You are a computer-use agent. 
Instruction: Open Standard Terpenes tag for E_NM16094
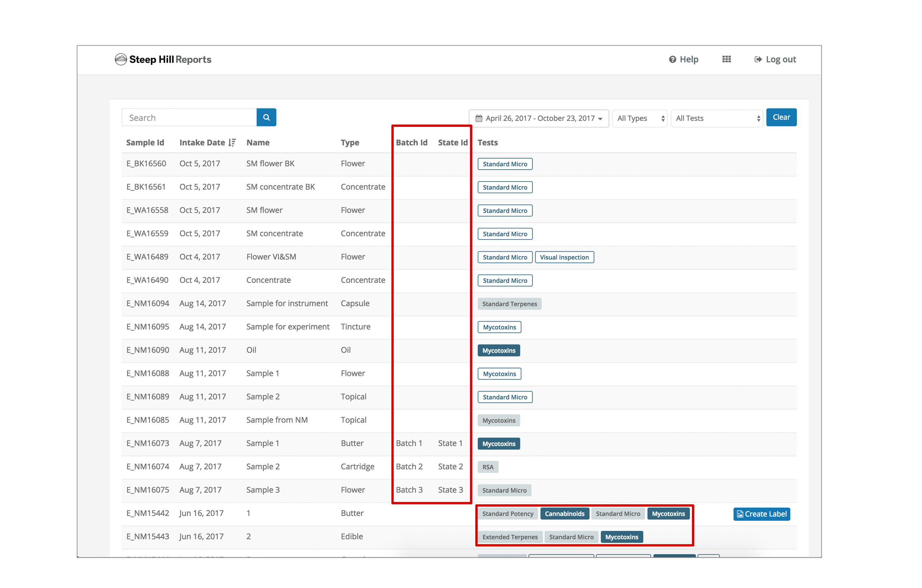pos(509,304)
